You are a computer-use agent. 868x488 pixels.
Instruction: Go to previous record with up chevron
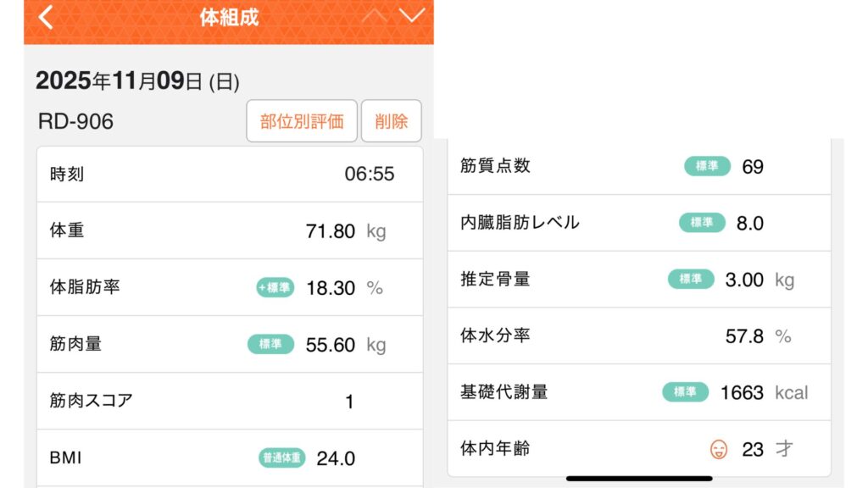click(x=373, y=16)
